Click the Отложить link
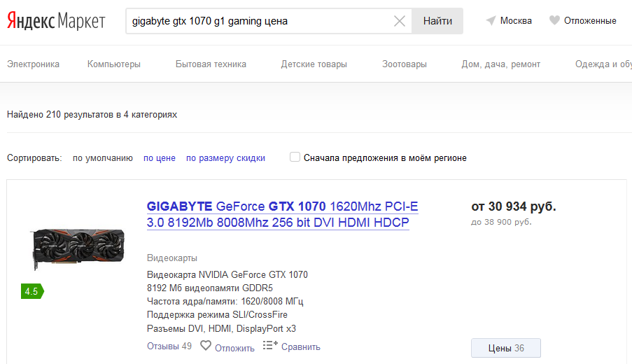 click(x=234, y=349)
